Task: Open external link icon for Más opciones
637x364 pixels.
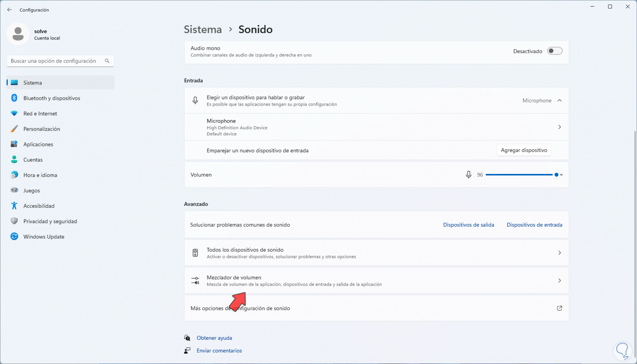Action: 559,308
